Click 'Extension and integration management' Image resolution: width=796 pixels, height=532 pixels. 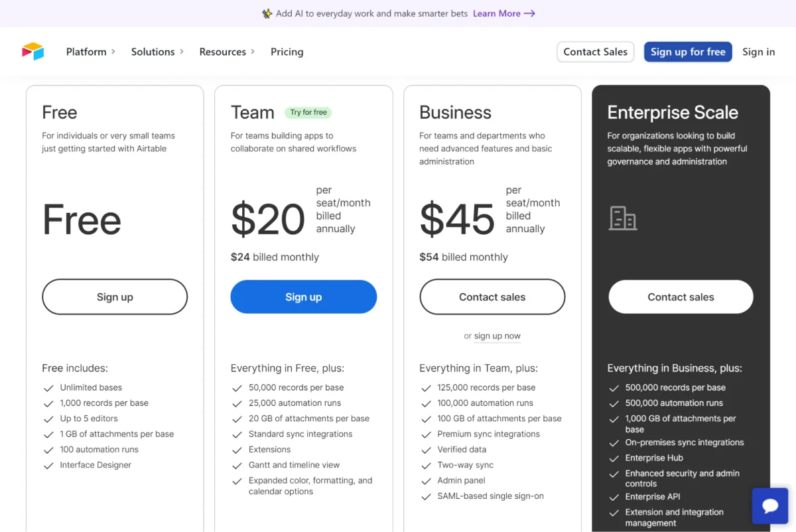click(x=675, y=518)
